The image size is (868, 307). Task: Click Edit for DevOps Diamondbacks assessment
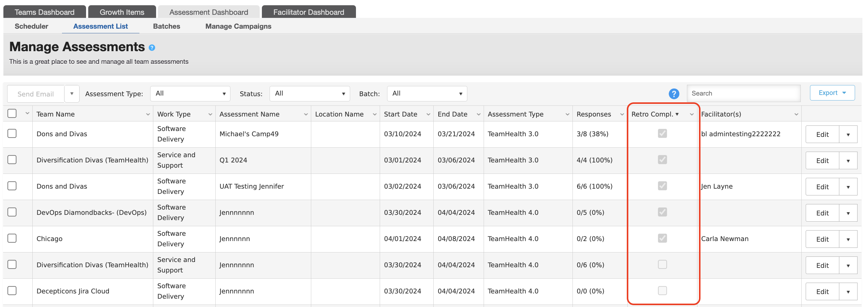pyautogui.click(x=822, y=213)
